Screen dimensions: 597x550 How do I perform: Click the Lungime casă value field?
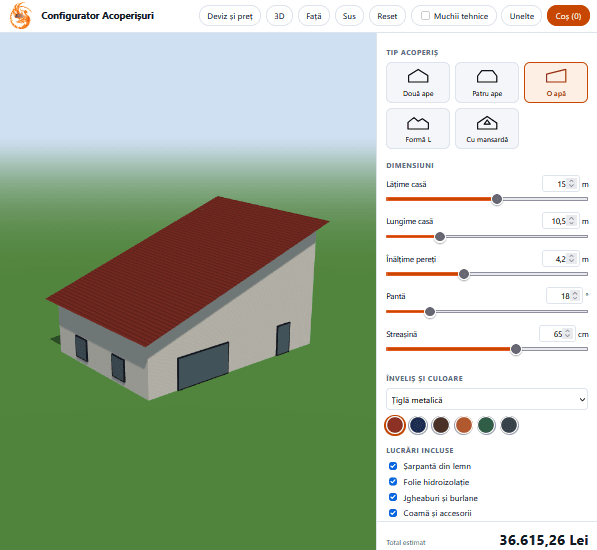560,221
